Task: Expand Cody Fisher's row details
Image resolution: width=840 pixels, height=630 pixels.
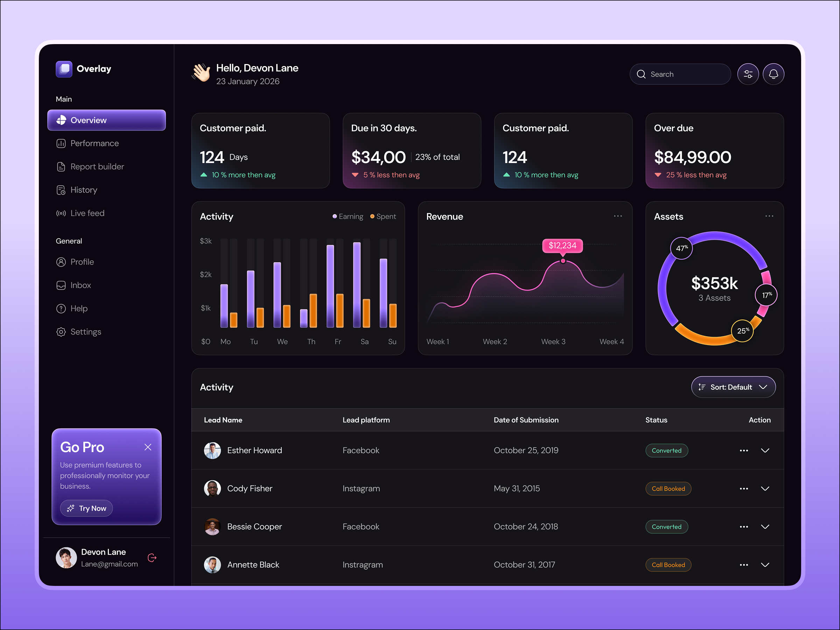Action: pyautogui.click(x=765, y=489)
